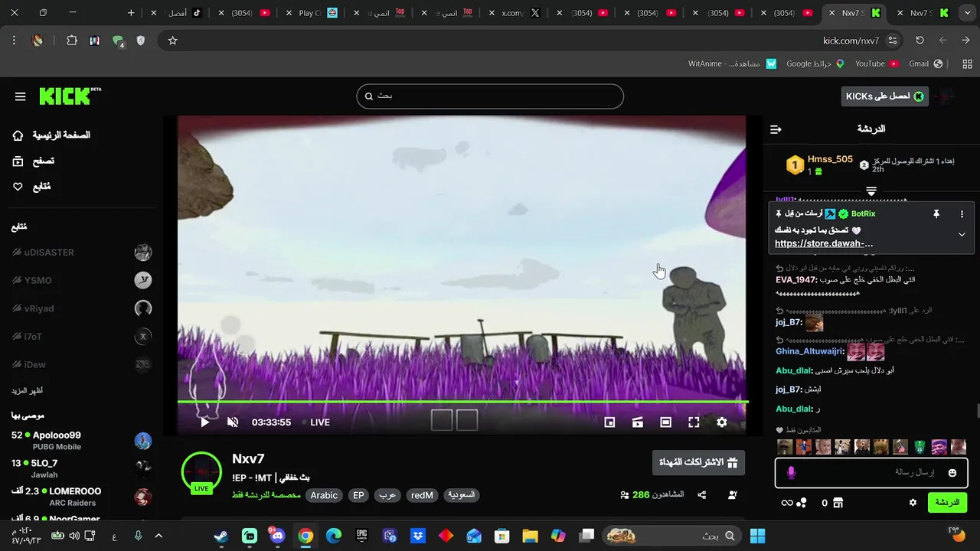
Task: Select followed channel YSMO
Action: [x=82, y=280]
